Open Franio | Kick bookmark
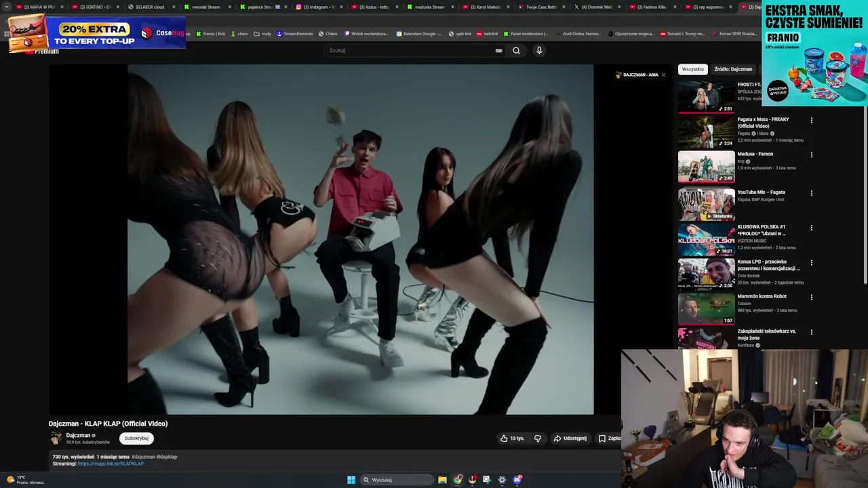The width and height of the screenshot is (868, 488). pos(211,34)
